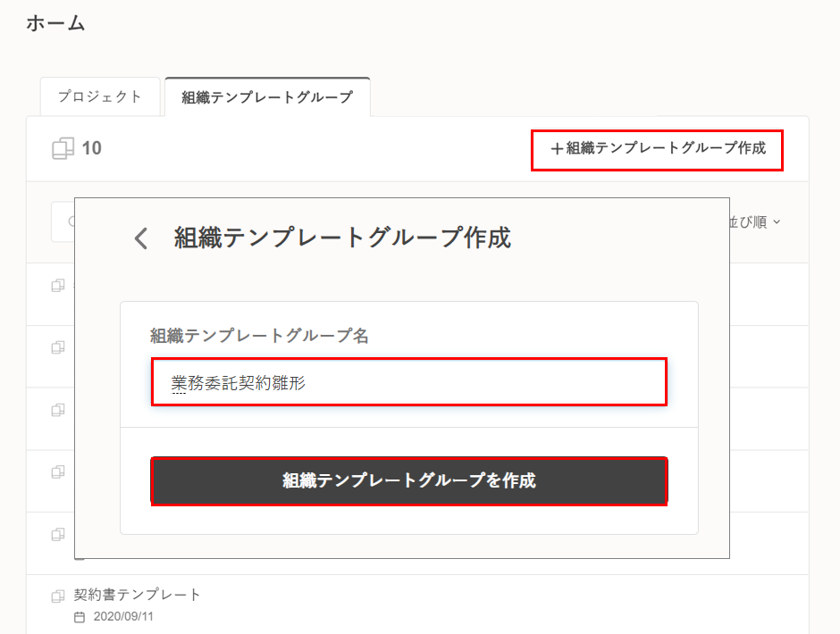The image size is (840, 634).
Task: Click the 組織テンプレートグループ名 field label
Action: tap(260, 336)
